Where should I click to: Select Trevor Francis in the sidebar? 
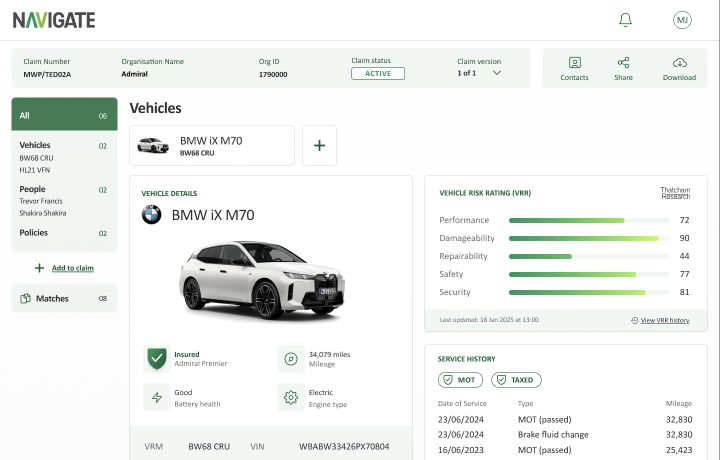tap(41, 201)
